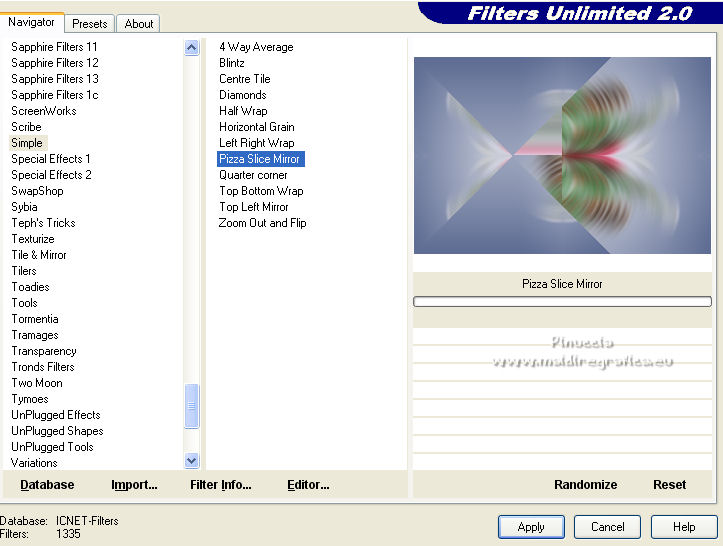Select Special Effects 1 category
The width and height of the screenshot is (723, 546).
coord(51,159)
